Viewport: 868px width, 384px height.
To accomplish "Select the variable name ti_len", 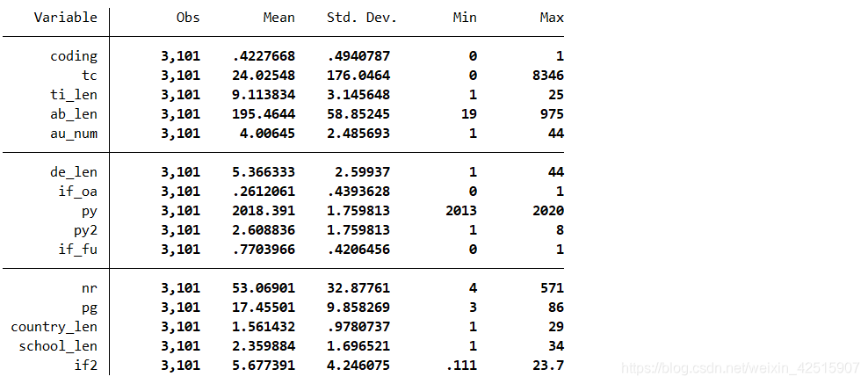I will [x=74, y=95].
